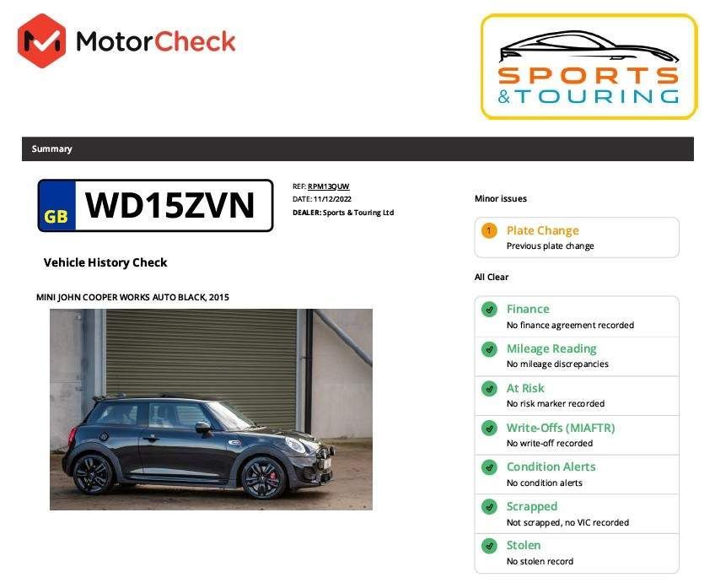This screenshot has width=715, height=588.
Task: Click the green Finance check icon
Action: tap(489, 310)
